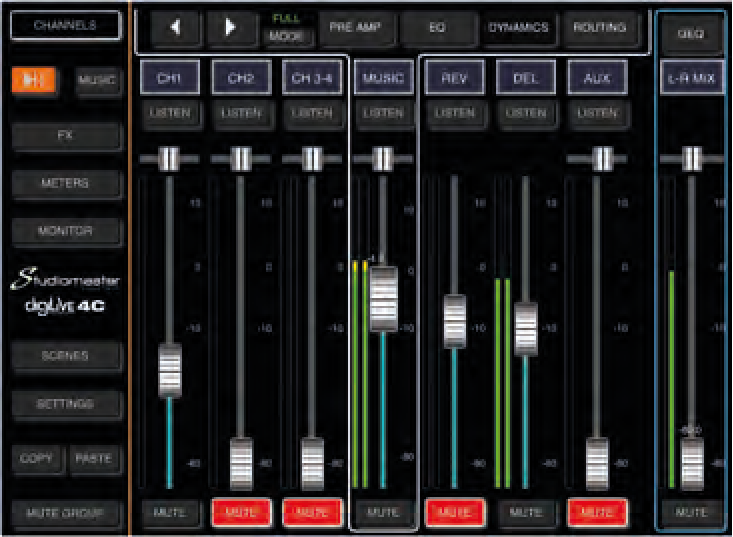
Task: Unmute CH 3-4
Action: (x=312, y=513)
